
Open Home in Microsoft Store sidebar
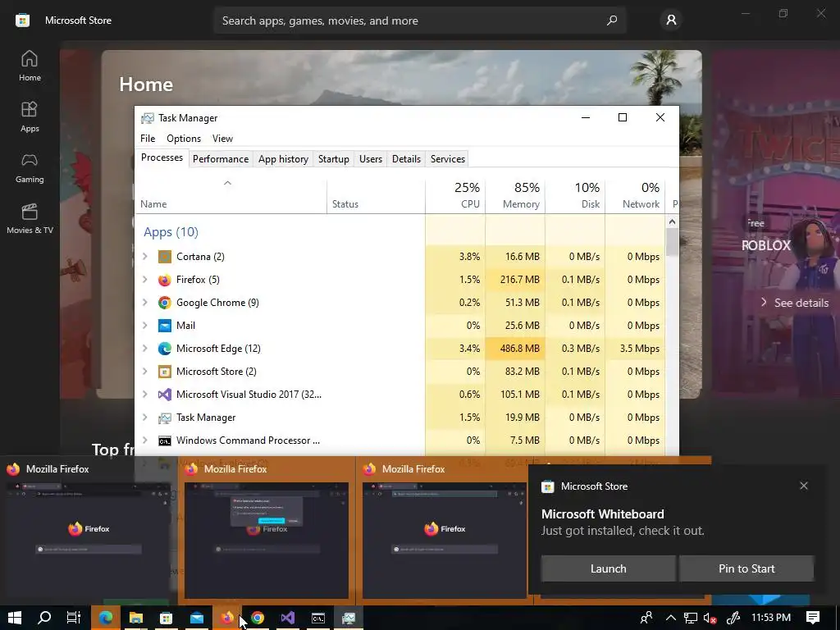(30, 66)
